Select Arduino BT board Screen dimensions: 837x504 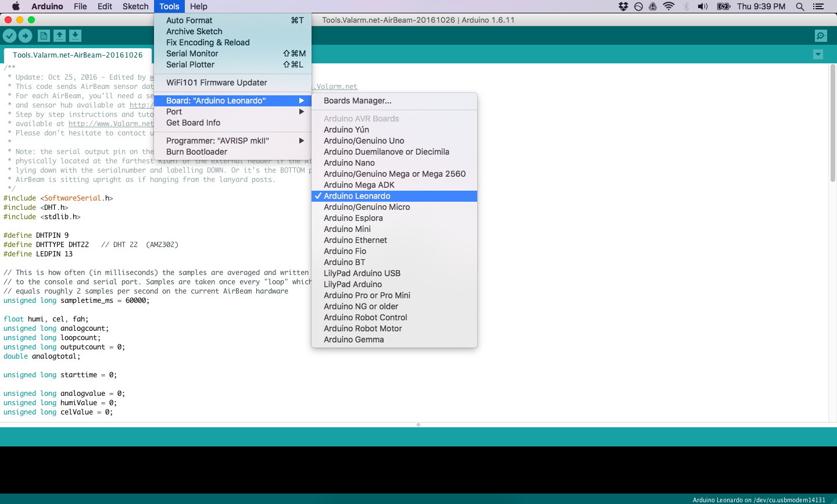click(x=394, y=262)
